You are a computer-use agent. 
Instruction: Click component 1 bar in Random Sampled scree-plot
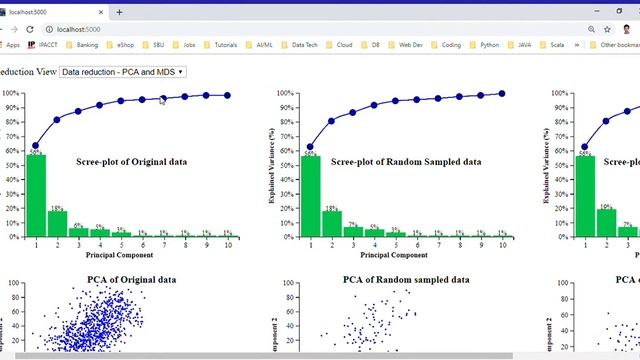(311, 196)
